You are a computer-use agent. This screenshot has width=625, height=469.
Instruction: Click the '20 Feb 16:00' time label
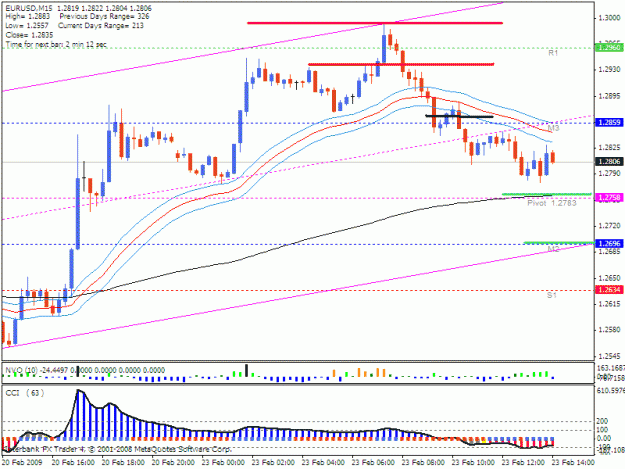pyautogui.click(x=73, y=463)
